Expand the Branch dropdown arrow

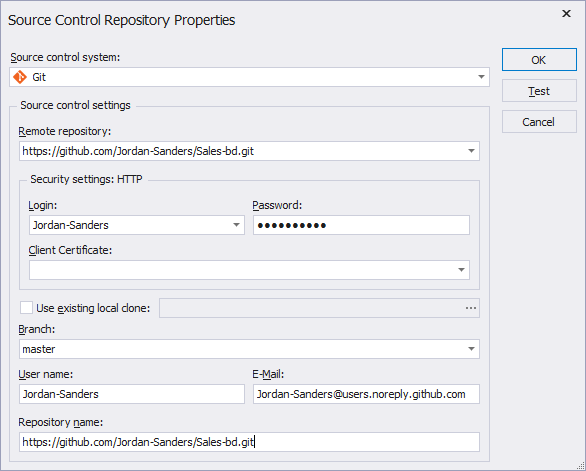pyautogui.click(x=471, y=349)
